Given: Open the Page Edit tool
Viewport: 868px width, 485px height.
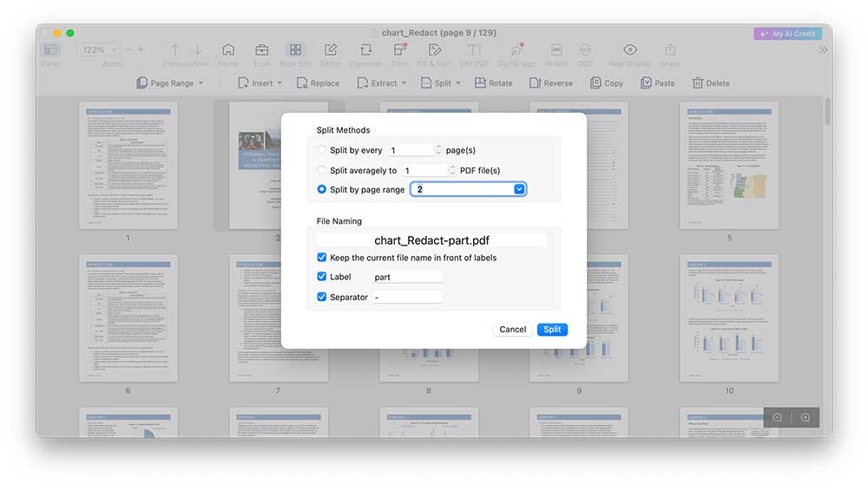Looking at the screenshot, I should tap(296, 50).
